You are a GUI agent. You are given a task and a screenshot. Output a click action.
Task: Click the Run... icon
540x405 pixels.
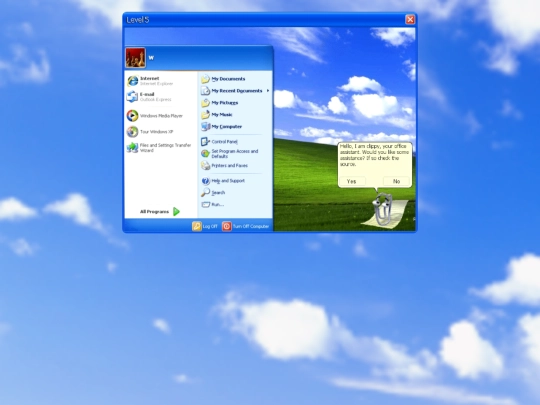[x=206, y=205]
